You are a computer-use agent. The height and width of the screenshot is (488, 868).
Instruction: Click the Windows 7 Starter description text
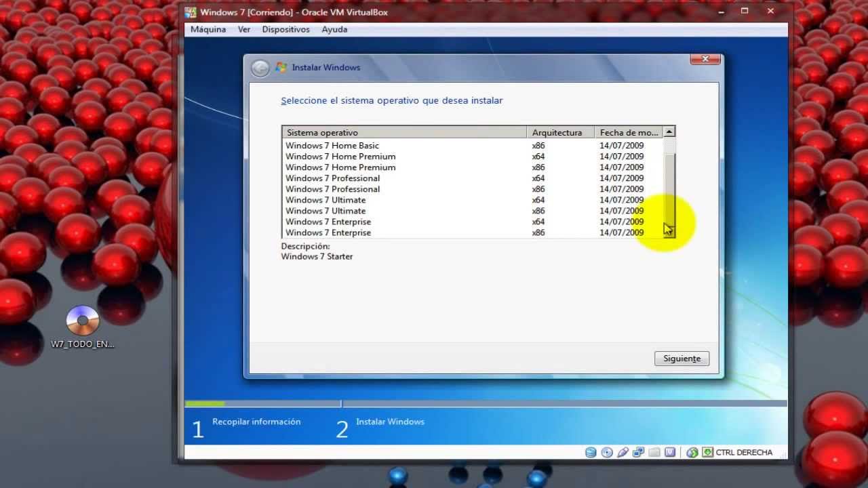coord(317,257)
